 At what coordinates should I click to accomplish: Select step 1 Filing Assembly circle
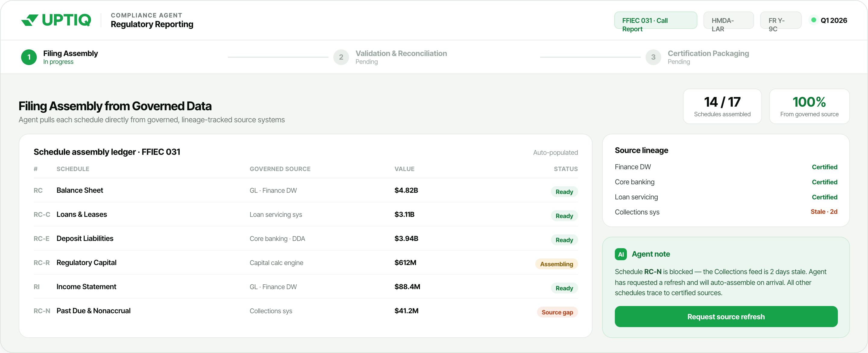29,57
